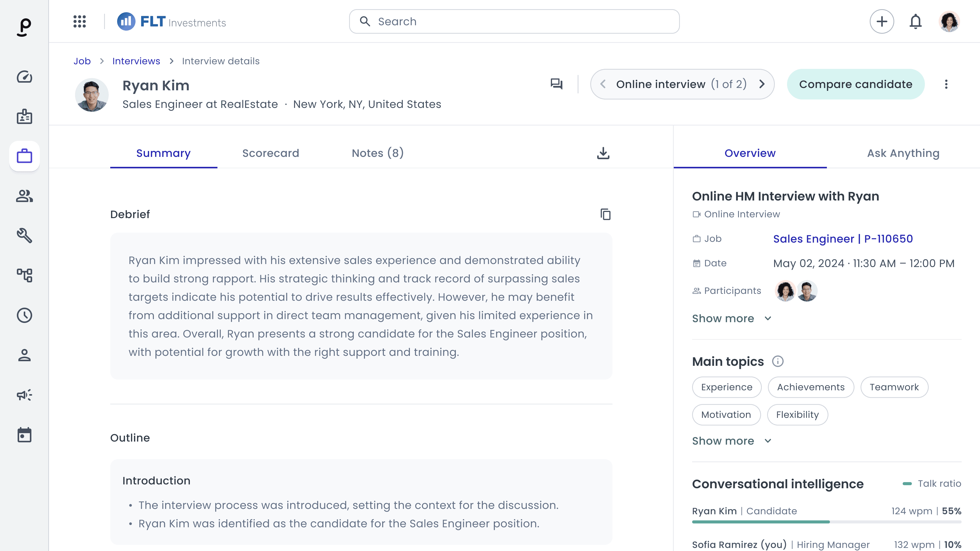Switch to the Scorecard tab

(x=271, y=153)
